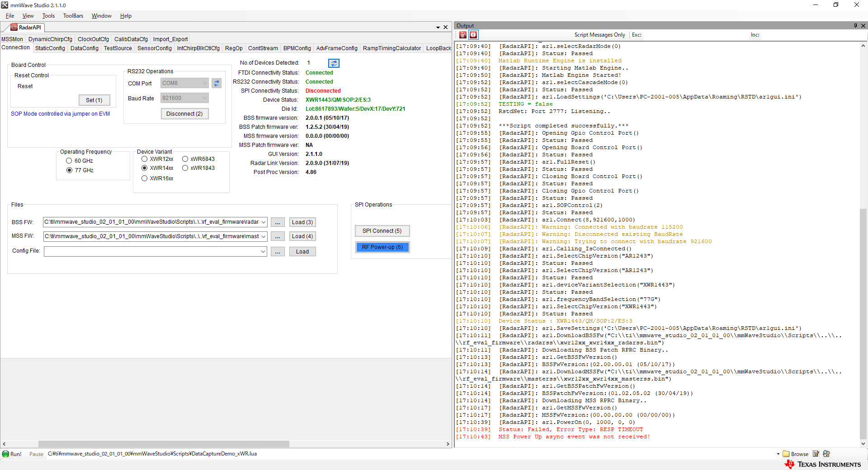This screenshot has height=470, width=868.
Task: Open the DynamicChirpCfg tab
Action: (x=50, y=39)
